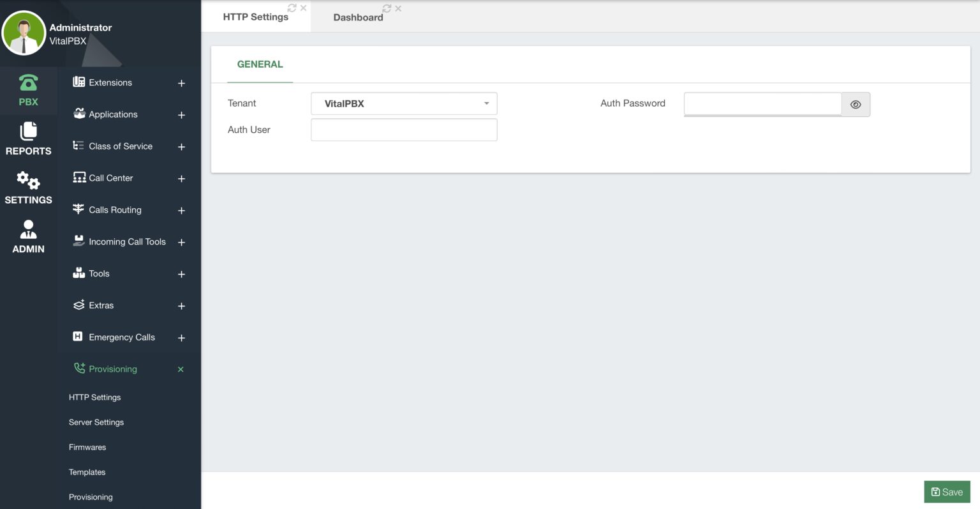
Task: Expand the Extras menu plus sign
Action: 181,307
